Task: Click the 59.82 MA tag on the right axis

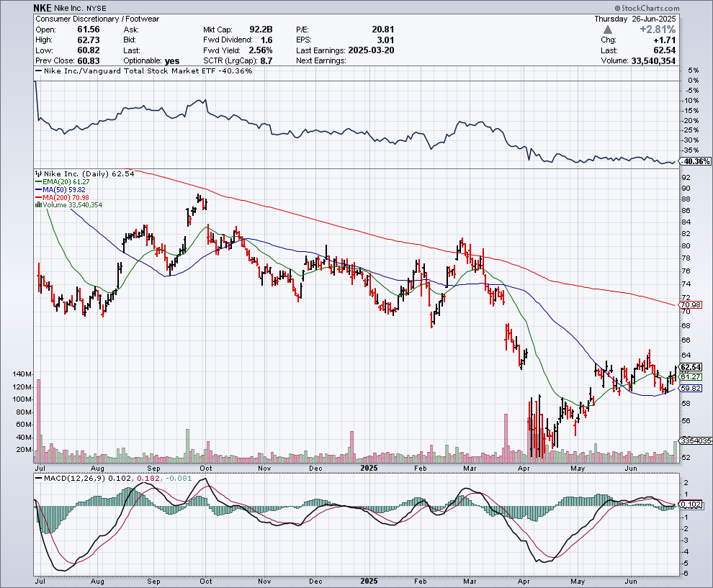Action: point(691,389)
